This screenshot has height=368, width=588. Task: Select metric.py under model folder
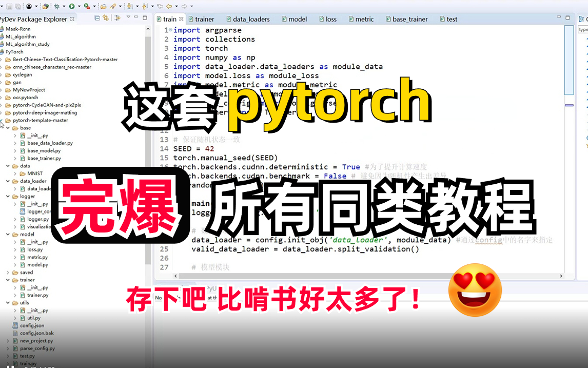[x=37, y=257]
